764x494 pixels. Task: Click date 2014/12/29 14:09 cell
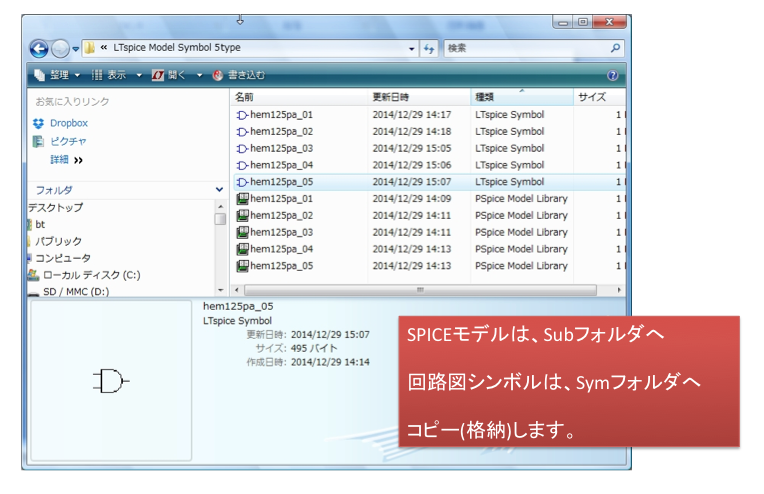tap(412, 199)
